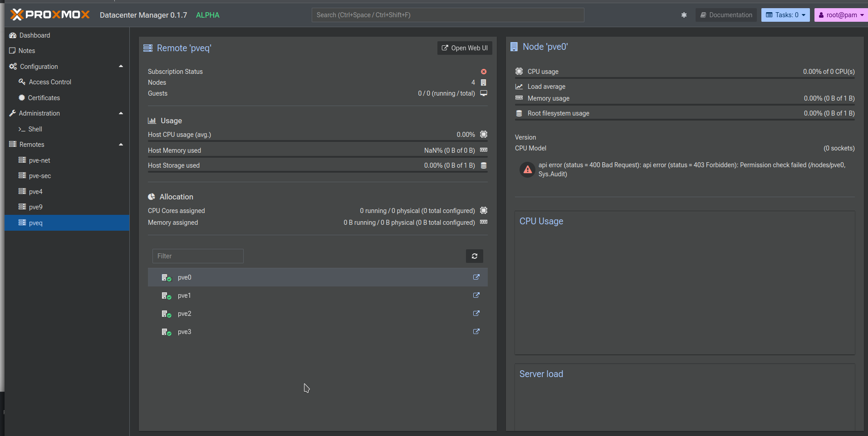
Task: Click the CPU chip icon beside Host CPU usage
Action: pos(483,134)
